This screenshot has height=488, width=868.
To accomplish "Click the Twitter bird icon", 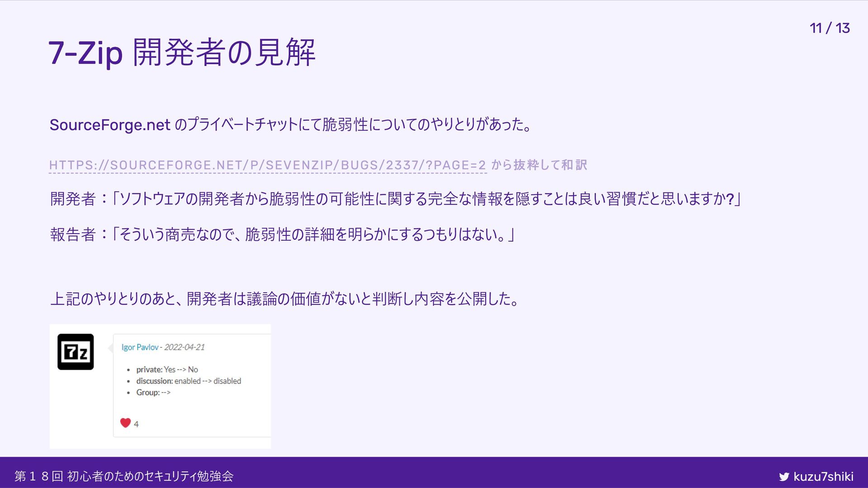I will (x=784, y=477).
